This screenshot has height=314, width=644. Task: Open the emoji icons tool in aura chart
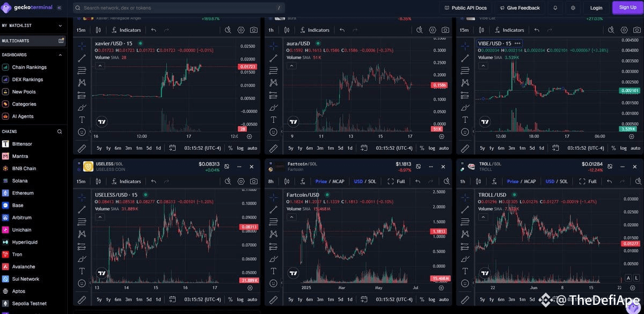click(273, 132)
